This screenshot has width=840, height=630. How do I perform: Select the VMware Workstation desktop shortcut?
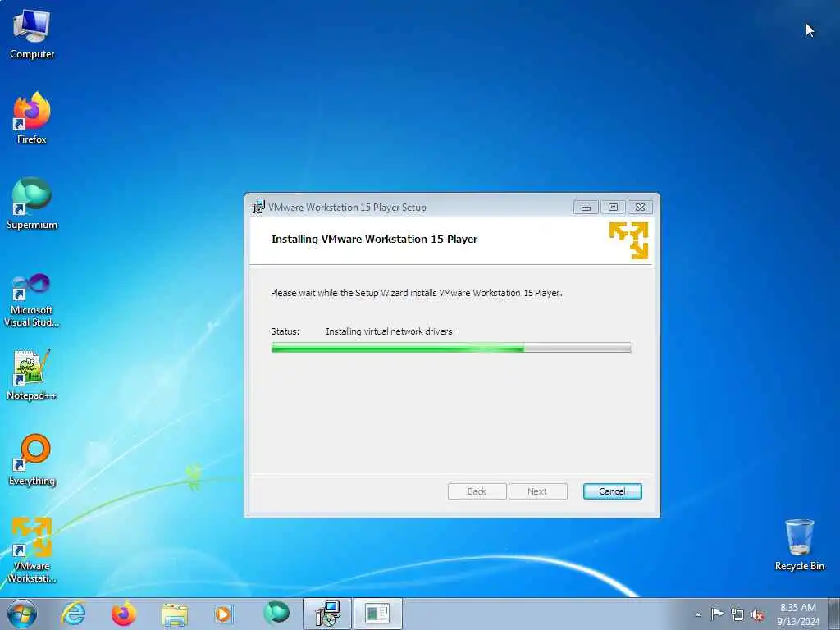32,550
